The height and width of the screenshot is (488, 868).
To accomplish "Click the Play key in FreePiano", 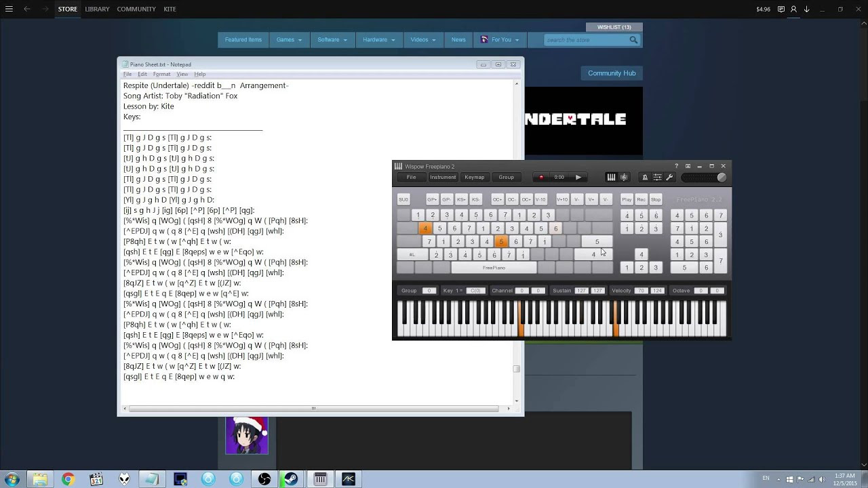I will (627, 199).
